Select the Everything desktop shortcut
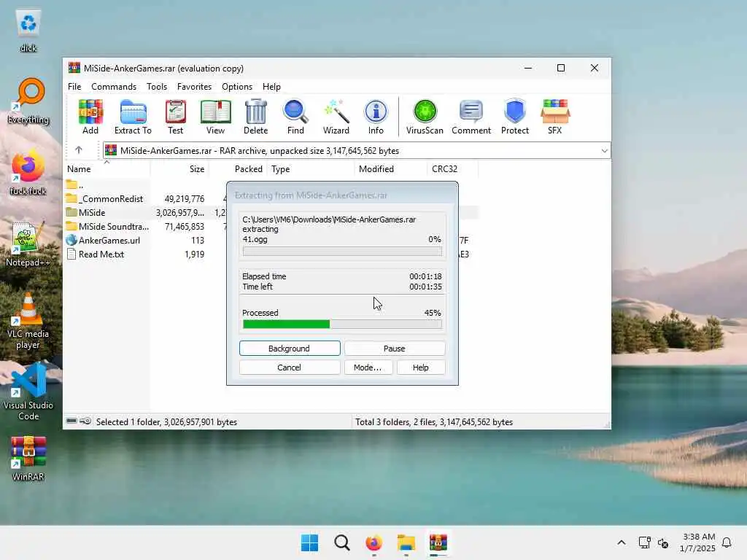 point(28,101)
